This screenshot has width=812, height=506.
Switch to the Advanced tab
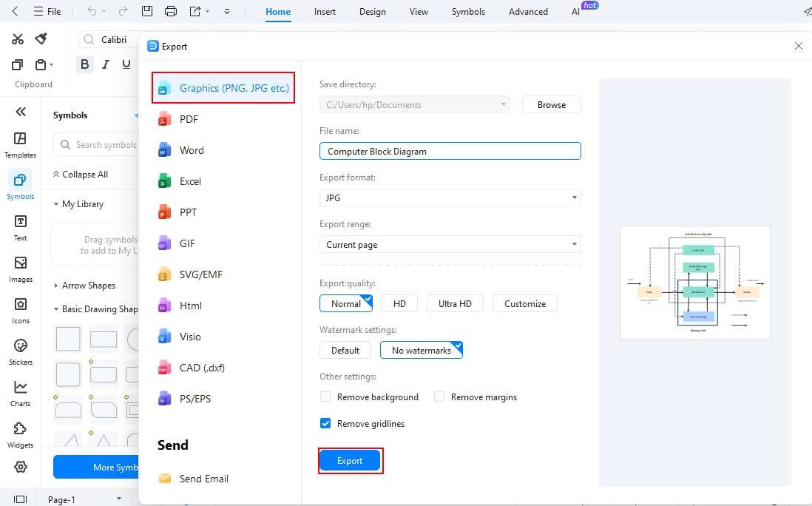click(528, 11)
